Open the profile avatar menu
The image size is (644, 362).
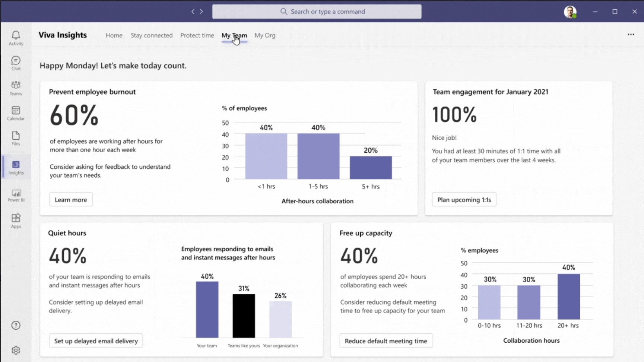click(570, 12)
